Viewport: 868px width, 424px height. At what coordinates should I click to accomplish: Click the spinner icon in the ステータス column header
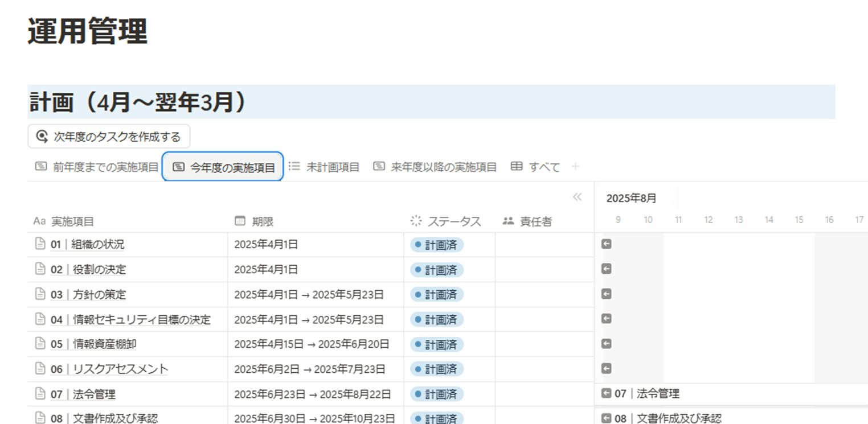click(416, 221)
